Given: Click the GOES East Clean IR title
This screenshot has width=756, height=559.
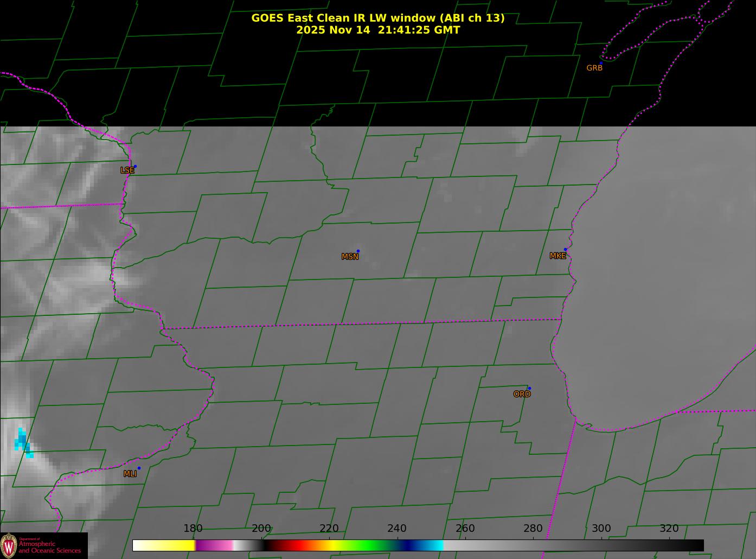Looking at the screenshot, I should [x=377, y=18].
